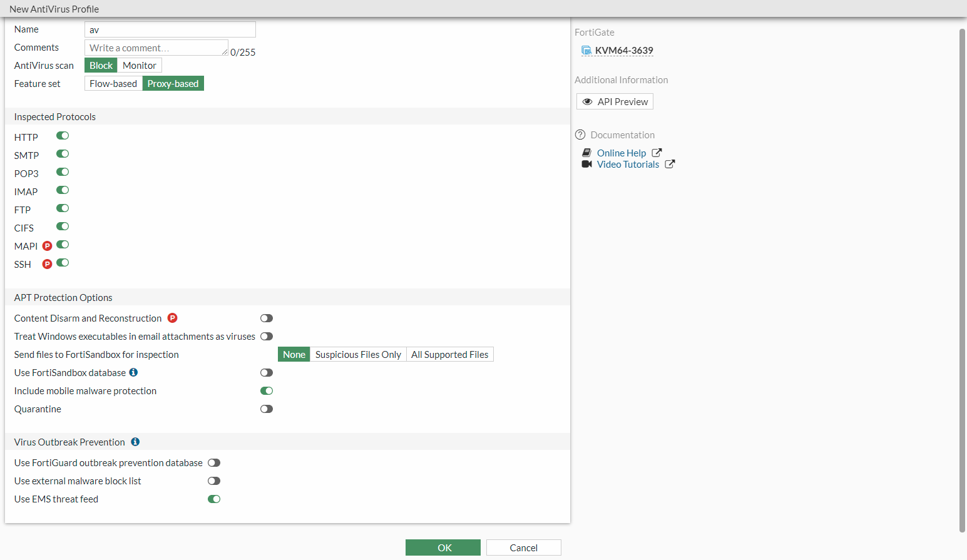
Task: Open the API Preview
Action: coord(615,101)
